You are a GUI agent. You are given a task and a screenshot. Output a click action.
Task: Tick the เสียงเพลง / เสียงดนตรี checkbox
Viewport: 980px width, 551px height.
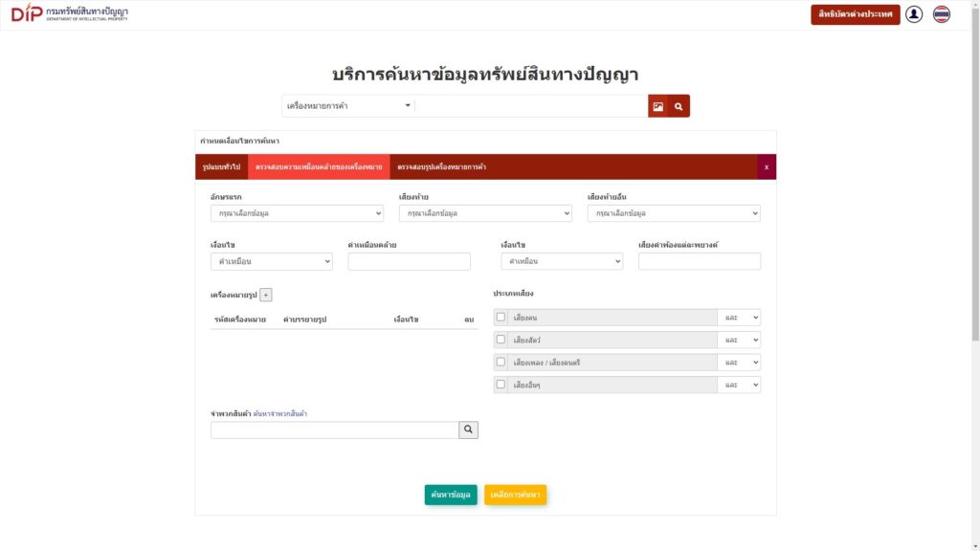[501, 363]
